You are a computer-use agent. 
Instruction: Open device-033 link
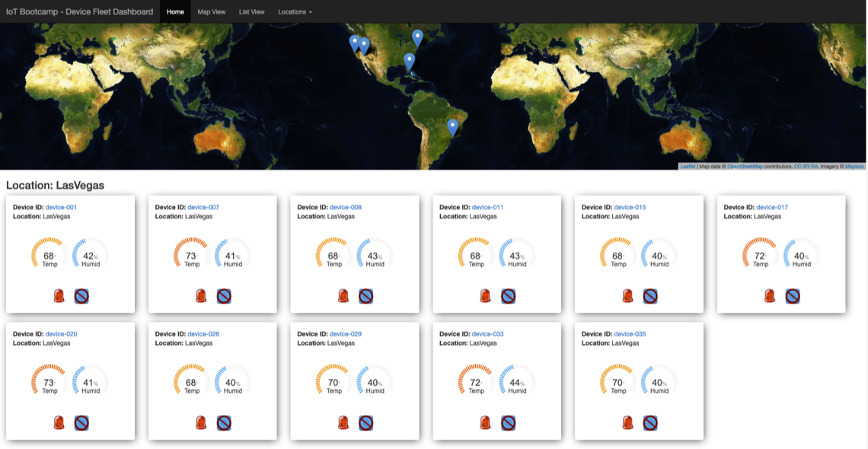tap(488, 335)
